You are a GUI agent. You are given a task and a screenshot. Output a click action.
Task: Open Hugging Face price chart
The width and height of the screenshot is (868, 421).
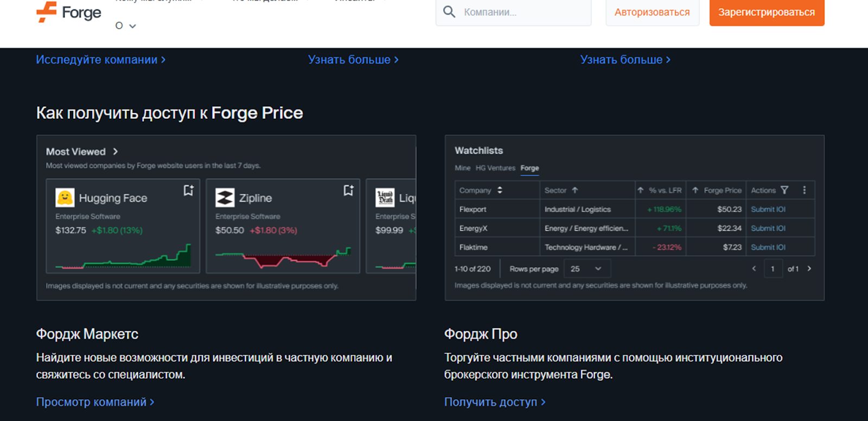(x=123, y=256)
